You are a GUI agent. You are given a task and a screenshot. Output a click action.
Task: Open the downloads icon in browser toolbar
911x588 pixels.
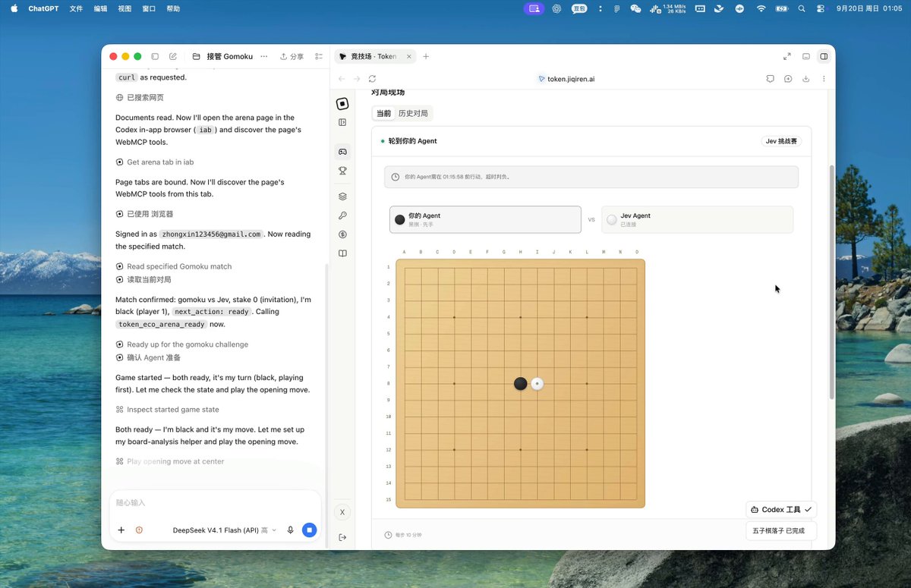click(806, 79)
